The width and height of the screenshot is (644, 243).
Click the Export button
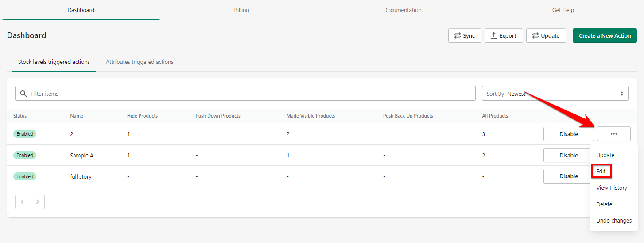coord(504,36)
